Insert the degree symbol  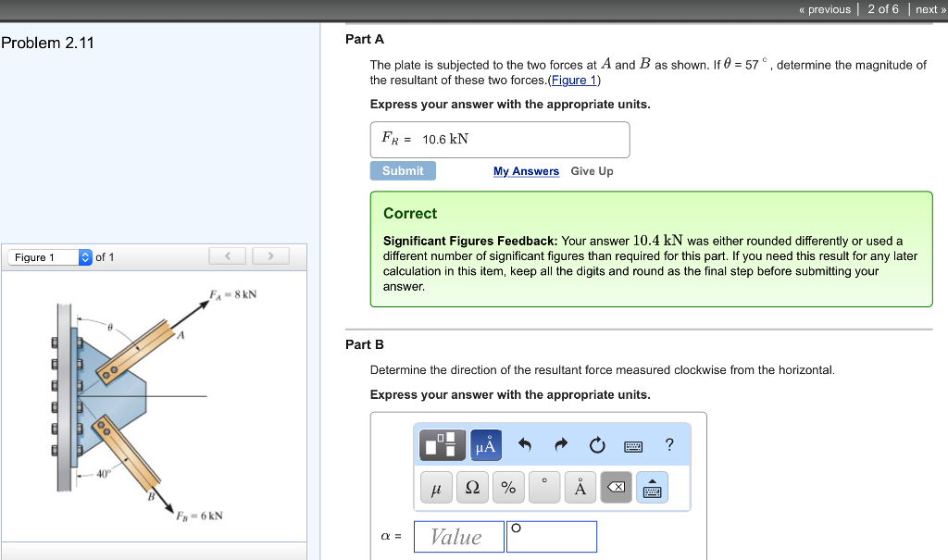click(544, 488)
